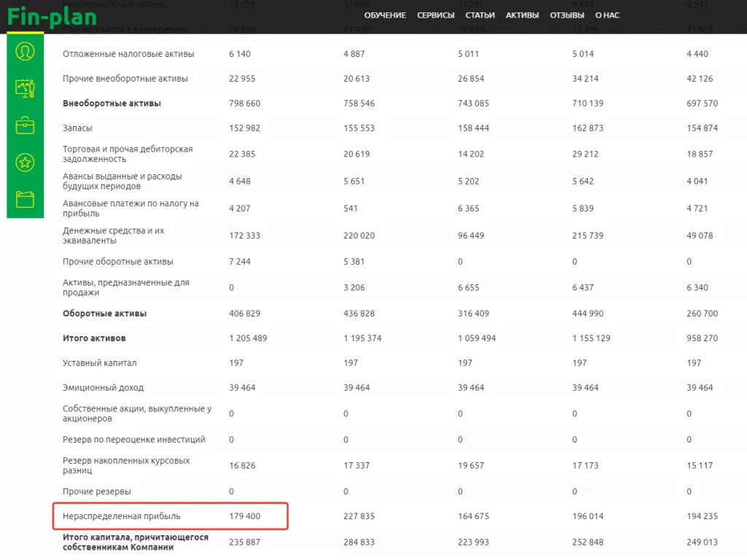The width and height of the screenshot is (747, 560).
Task: Click the row label "Уставный капитал"
Action: click(99, 363)
